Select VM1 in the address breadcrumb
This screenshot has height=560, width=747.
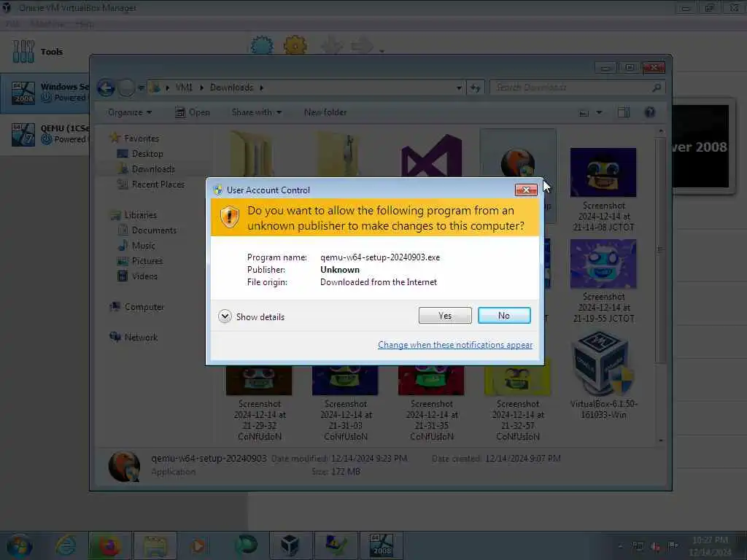(184, 87)
